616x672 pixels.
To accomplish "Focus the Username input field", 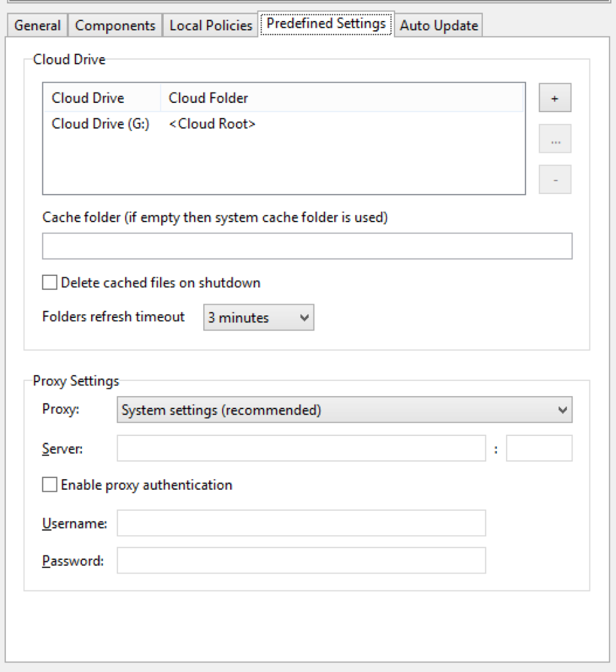I will point(301,523).
